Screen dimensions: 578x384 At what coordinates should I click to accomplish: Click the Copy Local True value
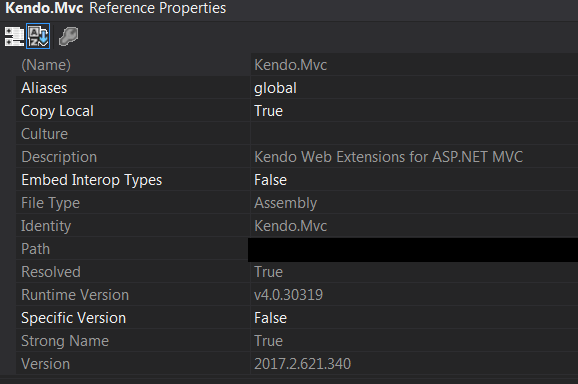[x=268, y=111]
